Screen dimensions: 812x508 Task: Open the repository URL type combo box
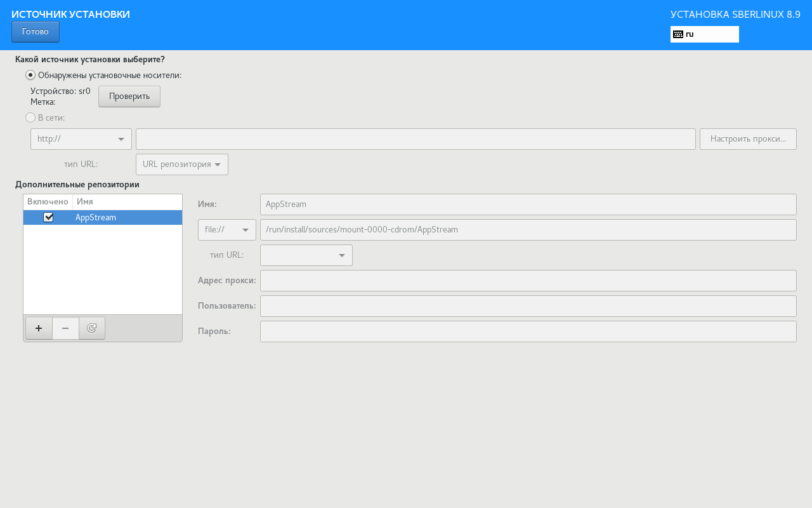click(x=306, y=255)
